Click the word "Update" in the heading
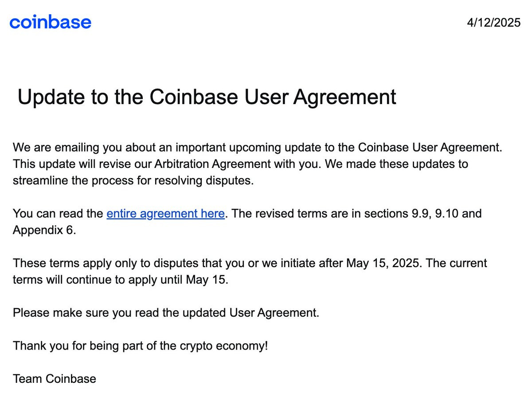Image resolution: width=532 pixels, height=405 pixels. click(x=48, y=97)
